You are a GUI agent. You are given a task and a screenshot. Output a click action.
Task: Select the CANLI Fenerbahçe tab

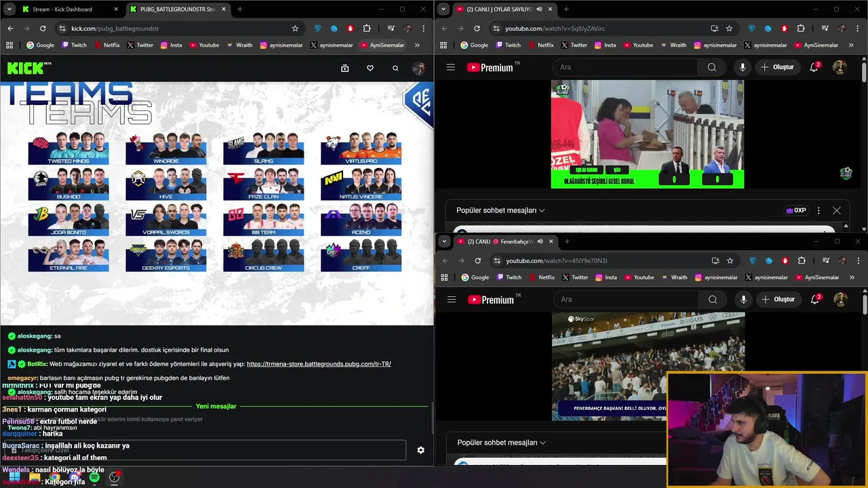click(505, 241)
